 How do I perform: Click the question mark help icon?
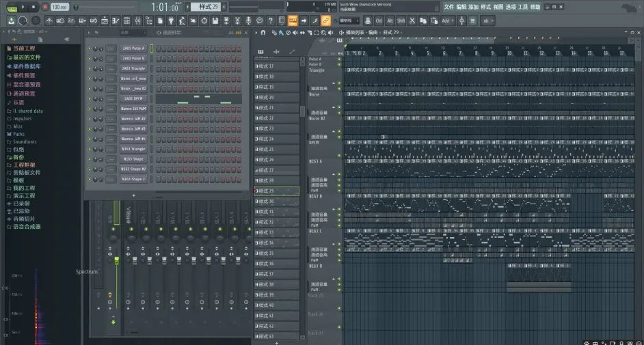271,20
